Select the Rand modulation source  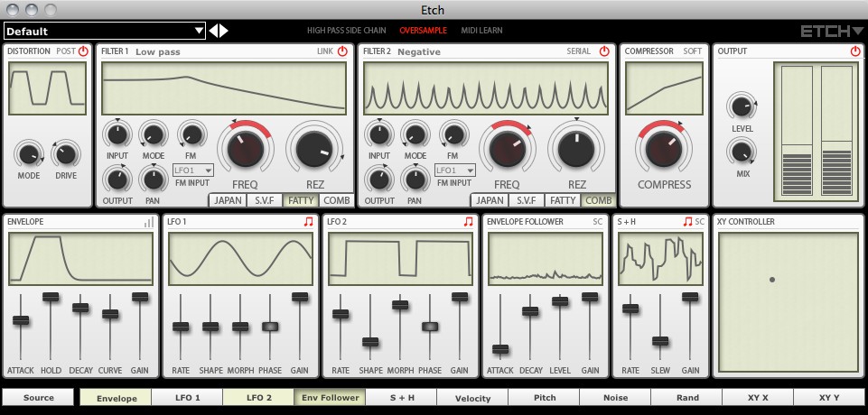(x=687, y=397)
